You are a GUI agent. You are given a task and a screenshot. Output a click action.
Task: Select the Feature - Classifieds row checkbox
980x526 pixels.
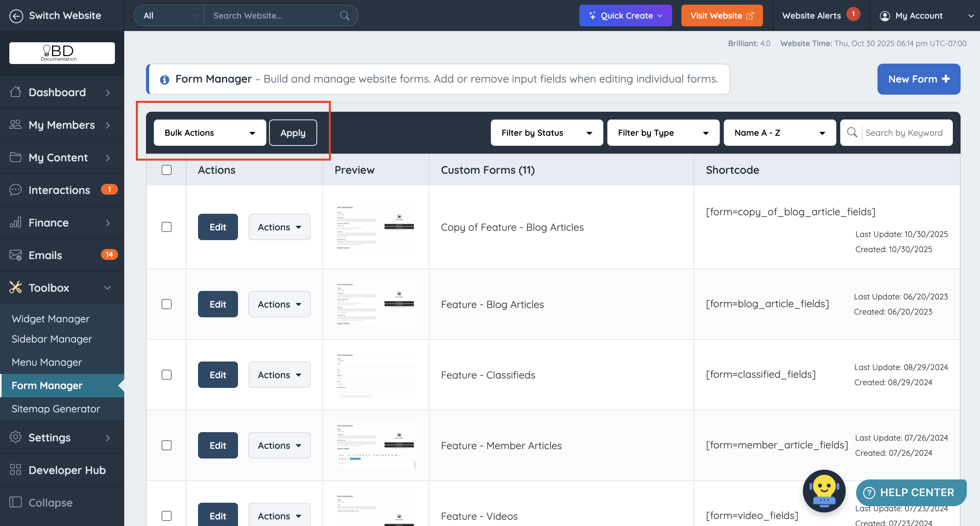(167, 375)
